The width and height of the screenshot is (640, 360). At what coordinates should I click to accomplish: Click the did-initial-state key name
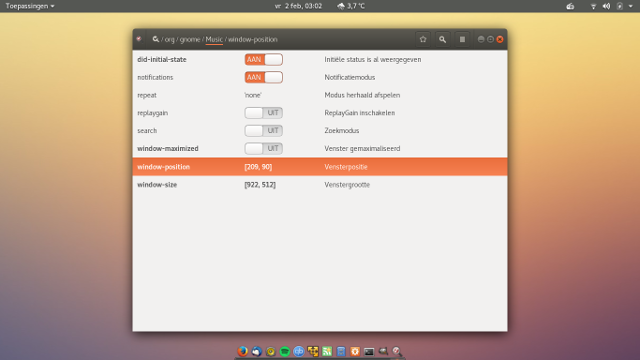162,60
